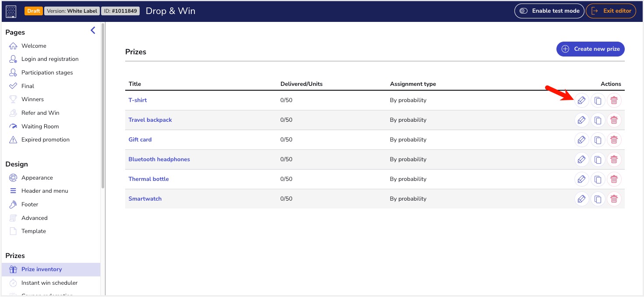Open the Bluetooth headphones title link

[x=159, y=159]
